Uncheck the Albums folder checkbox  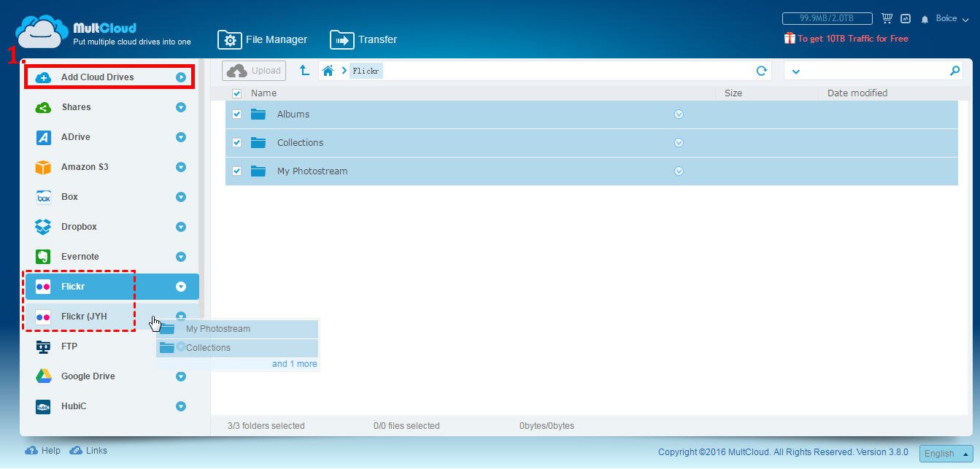coord(236,115)
